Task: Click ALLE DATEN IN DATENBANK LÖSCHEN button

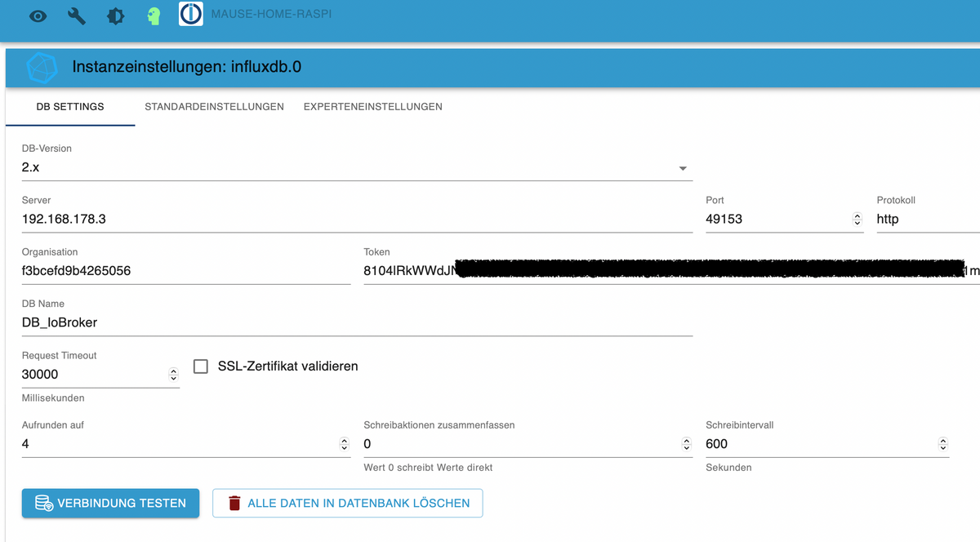Action: point(348,503)
